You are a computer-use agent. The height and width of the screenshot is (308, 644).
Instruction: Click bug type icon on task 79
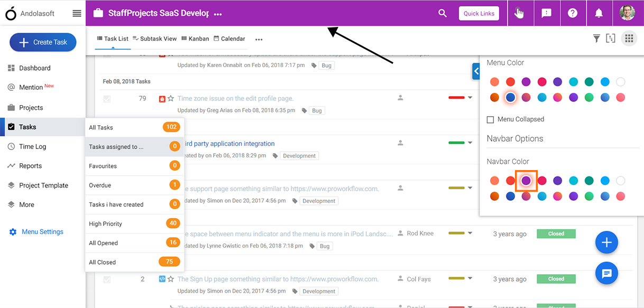[x=162, y=98]
